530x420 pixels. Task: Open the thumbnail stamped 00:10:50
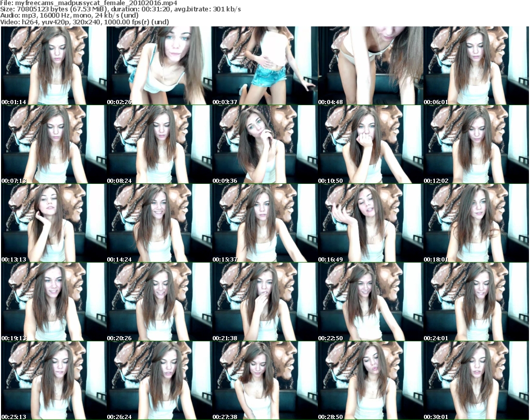pos(371,144)
